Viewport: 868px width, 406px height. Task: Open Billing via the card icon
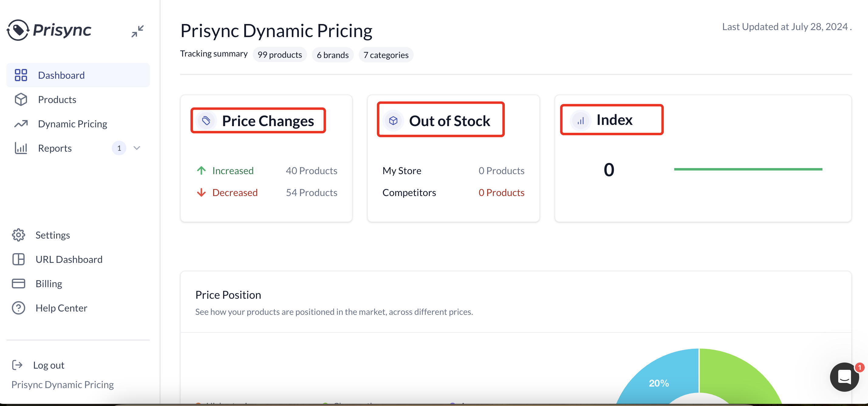18,283
